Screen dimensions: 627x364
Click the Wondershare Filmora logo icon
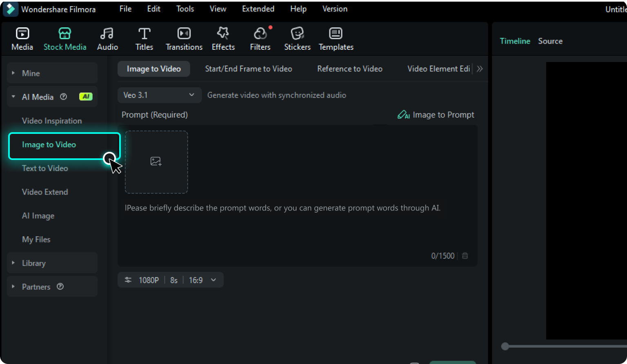click(x=11, y=9)
